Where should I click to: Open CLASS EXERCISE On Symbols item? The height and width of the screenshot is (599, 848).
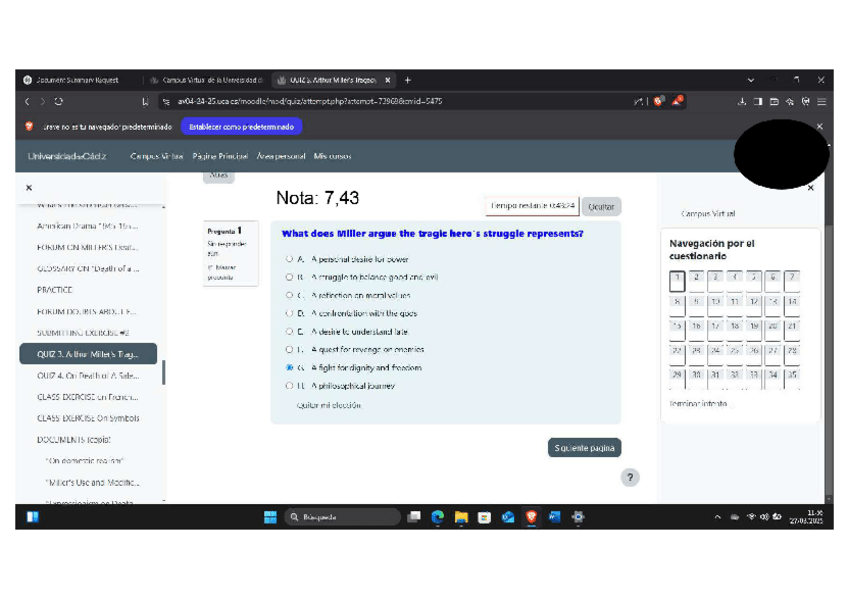click(x=88, y=418)
